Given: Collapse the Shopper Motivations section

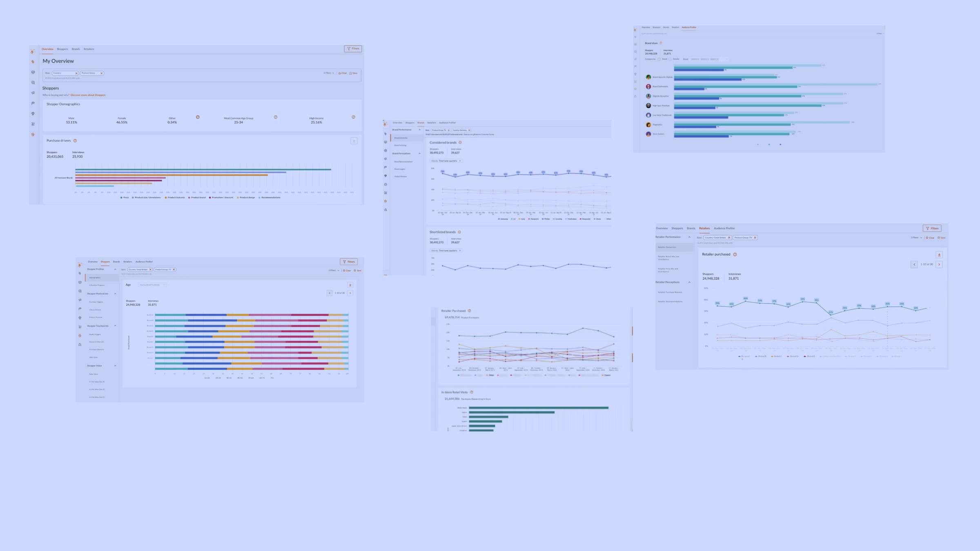Looking at the screenshot, I should 115,293.
